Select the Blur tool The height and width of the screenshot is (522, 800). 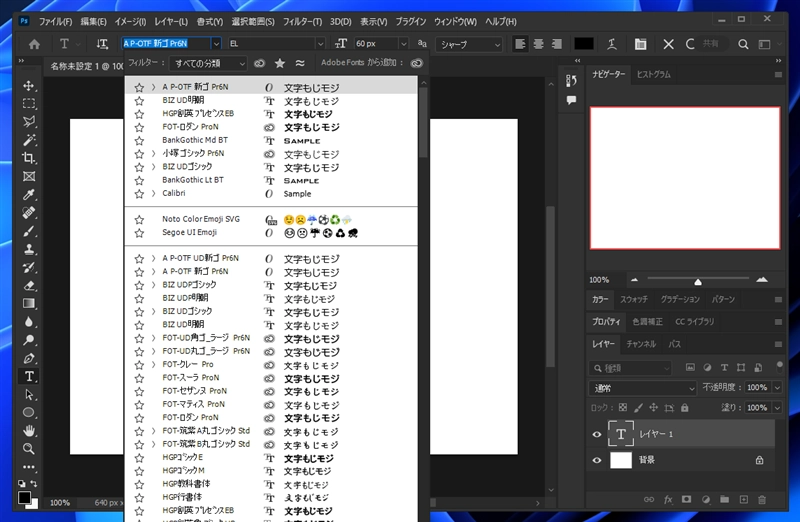[x=29, y=321]
